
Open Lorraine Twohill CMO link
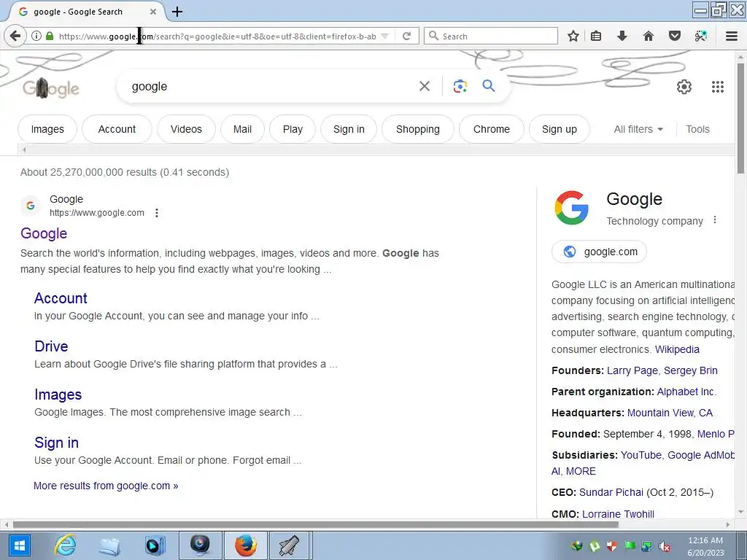tap(618, 514)
